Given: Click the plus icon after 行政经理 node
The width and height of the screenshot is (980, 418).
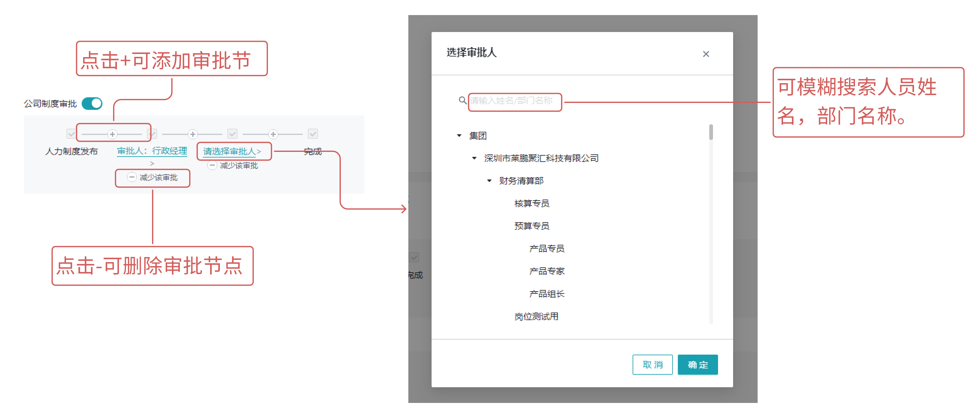Looking at the screenshot, I should (193, 134).
